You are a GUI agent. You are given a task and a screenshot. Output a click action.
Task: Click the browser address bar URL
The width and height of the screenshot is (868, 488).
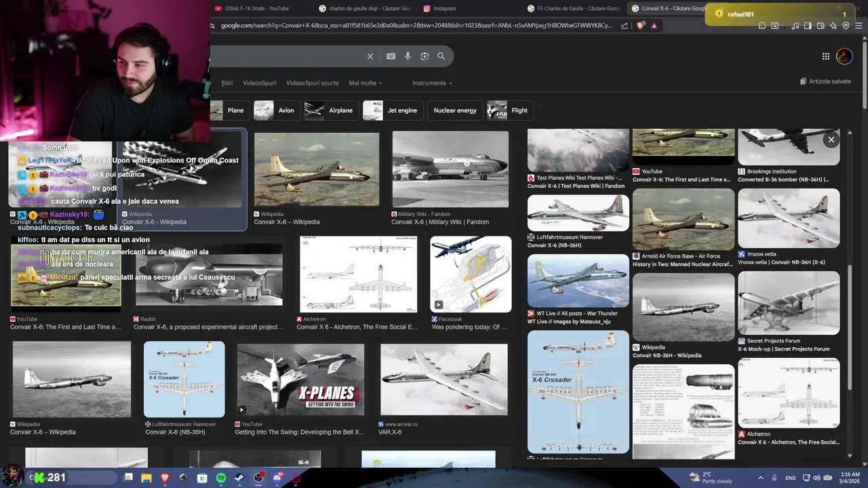pos(416,26)
